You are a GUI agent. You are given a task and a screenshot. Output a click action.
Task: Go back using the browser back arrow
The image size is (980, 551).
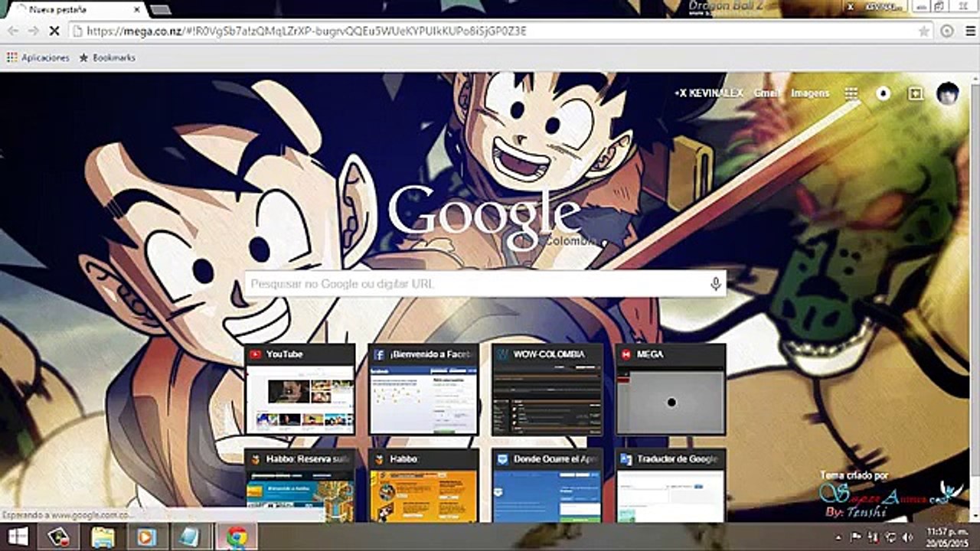point(12,31)
